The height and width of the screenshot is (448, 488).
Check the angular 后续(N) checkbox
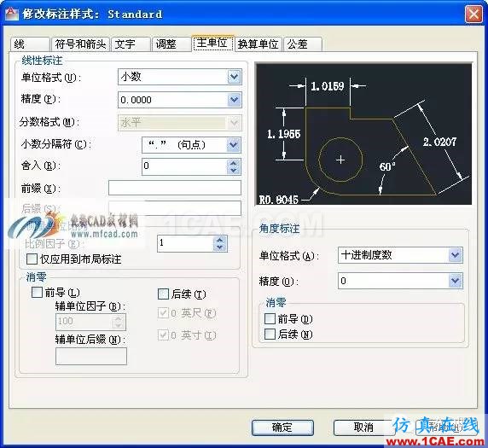(x=270, y=334)
